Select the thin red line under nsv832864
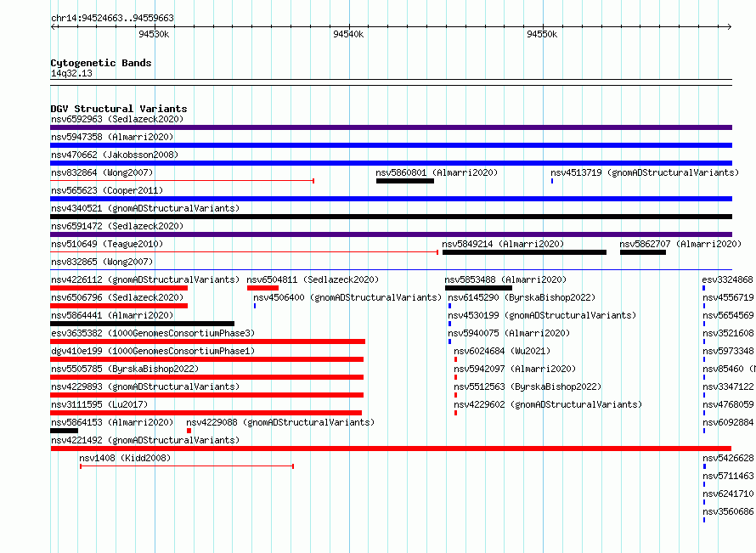The width and height of the screenshot is (756, 553). (x=183, y=181)
